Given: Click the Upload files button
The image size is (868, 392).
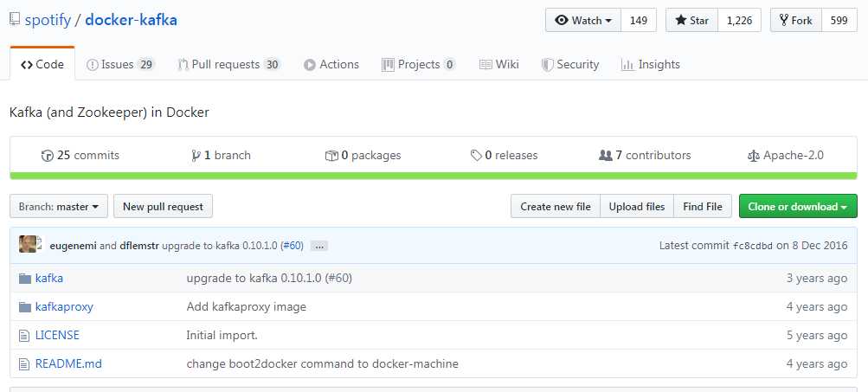Looking at the screenshot, I should pyautogui.click(x=637, y=207).
